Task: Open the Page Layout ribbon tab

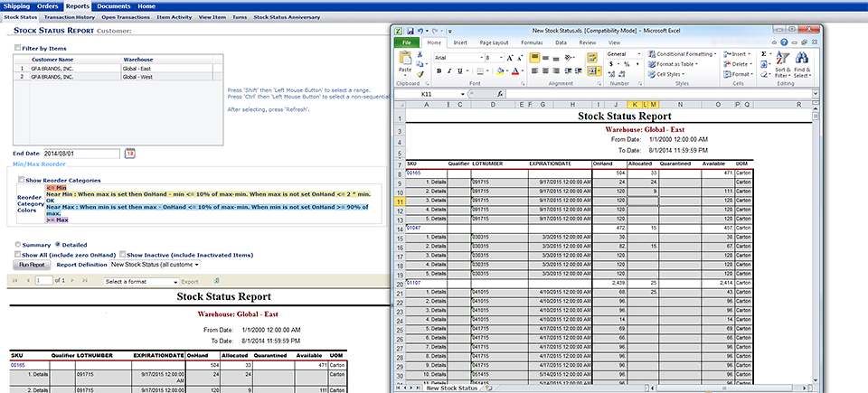Action: [494, 42]
